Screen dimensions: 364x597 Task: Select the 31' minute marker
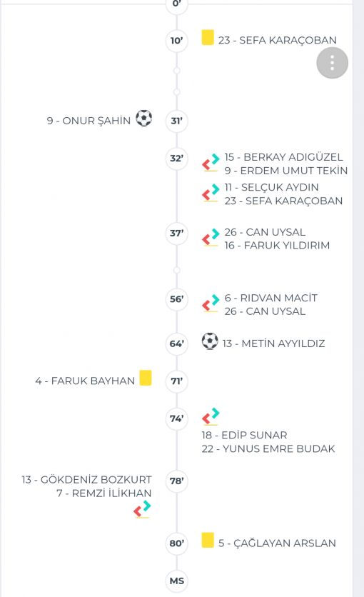click(176, 121)
